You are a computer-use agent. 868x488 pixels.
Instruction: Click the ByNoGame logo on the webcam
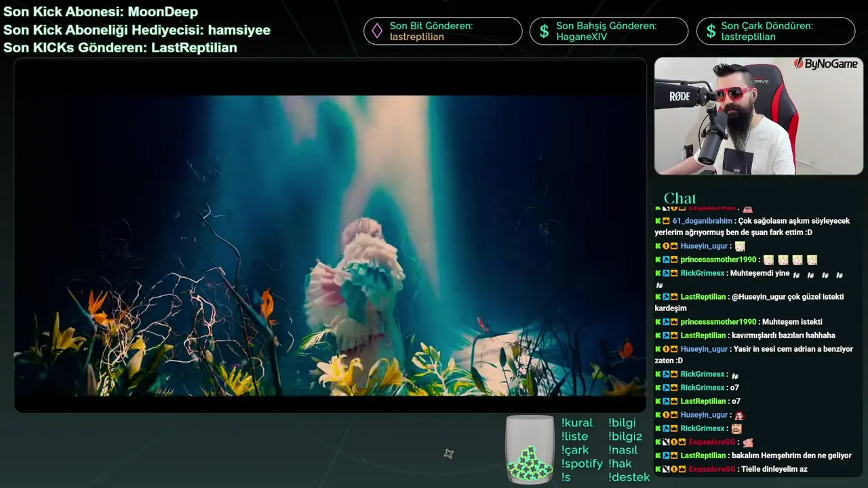[x=826, y=64]
